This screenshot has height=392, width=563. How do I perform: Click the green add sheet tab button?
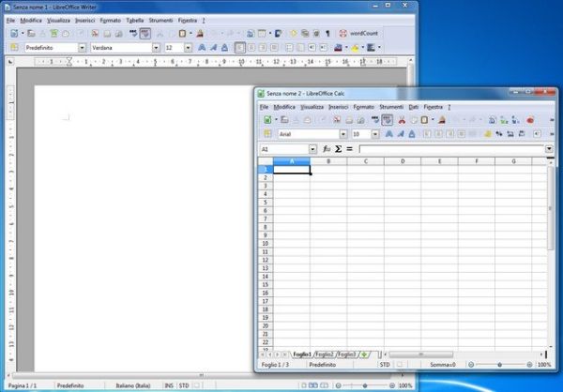tap(364, 354)
